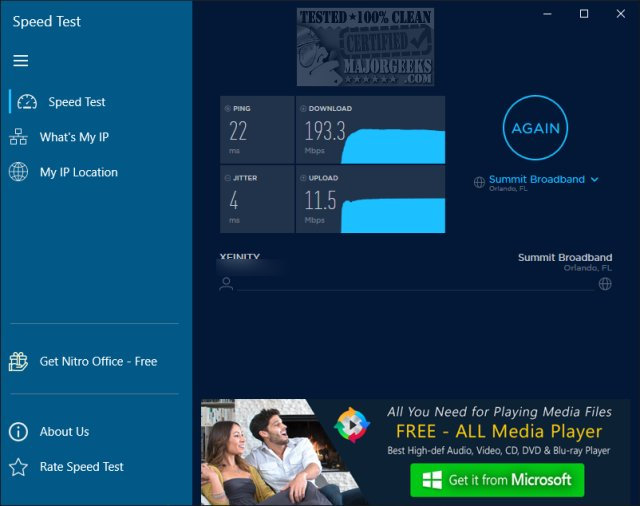Click the download speed graph

click(393, 146)
